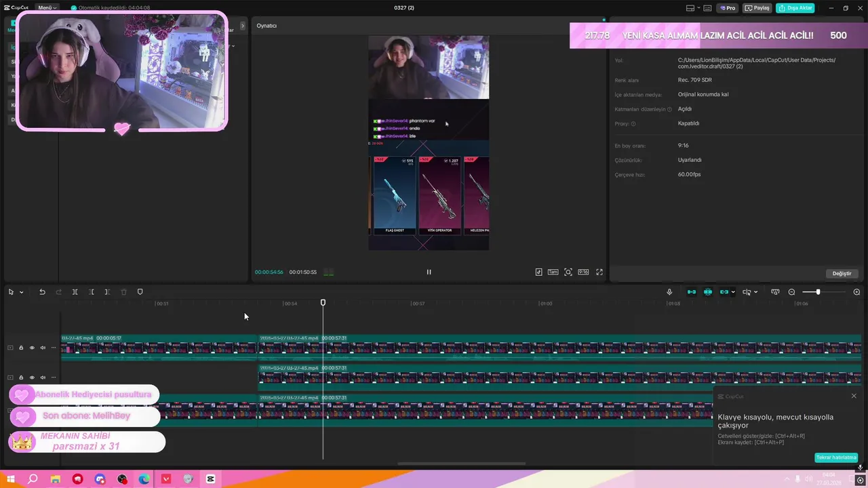Open Windows search from the taskbar
This screenshot has width=868, height=488.
click(x=33, y=479)
